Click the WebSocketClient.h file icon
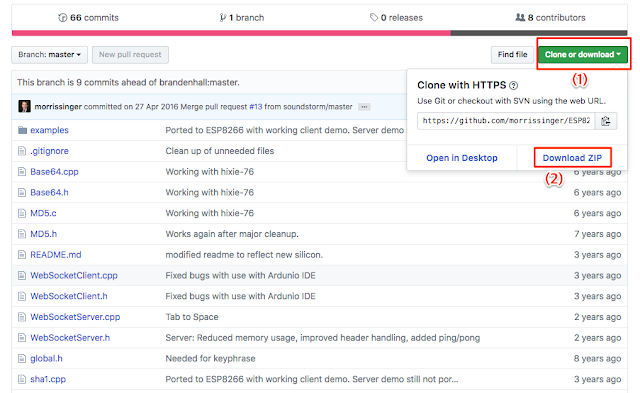Screen dimensions: 640x393 click(x=22, y=296)
